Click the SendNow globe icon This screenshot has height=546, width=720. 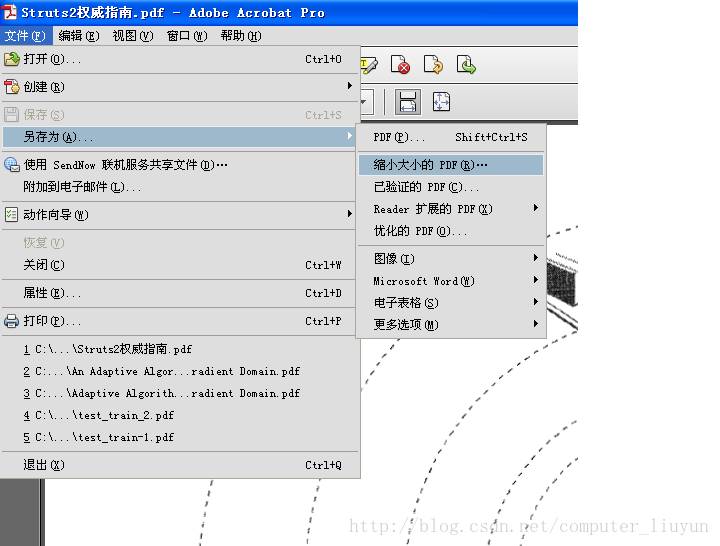point(11,164)
